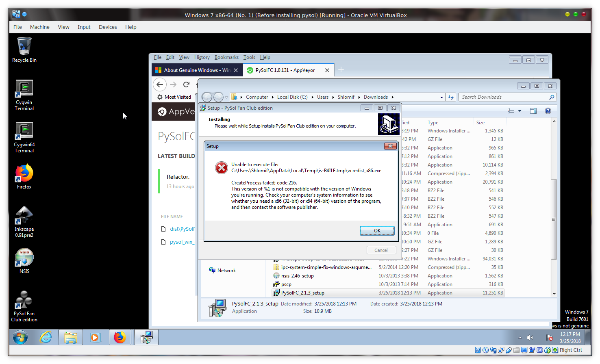Click the volume speaker tray icon
600x364 pixels.
click(530, 338)
